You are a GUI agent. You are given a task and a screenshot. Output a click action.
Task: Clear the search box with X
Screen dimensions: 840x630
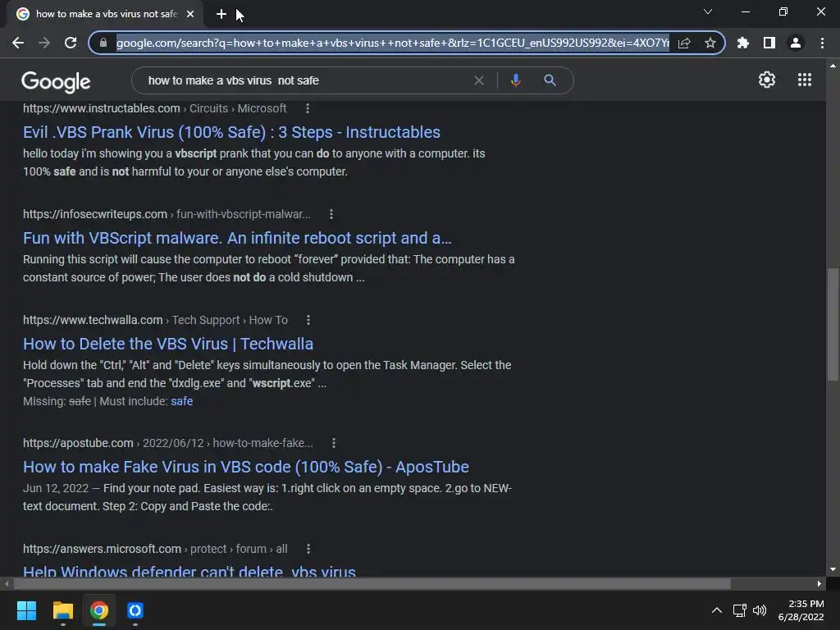click(x=479, y=80)
